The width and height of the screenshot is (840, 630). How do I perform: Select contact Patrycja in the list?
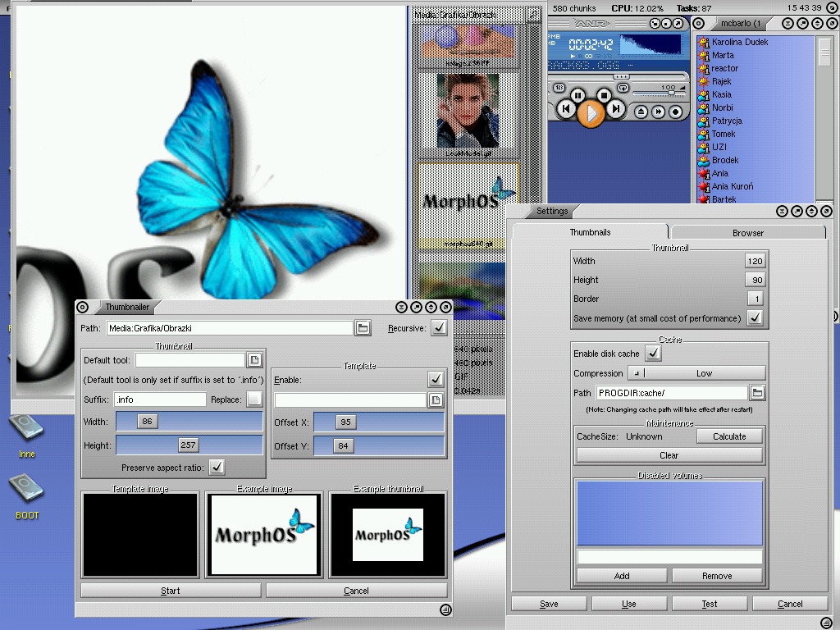click(x=727, y=121)
